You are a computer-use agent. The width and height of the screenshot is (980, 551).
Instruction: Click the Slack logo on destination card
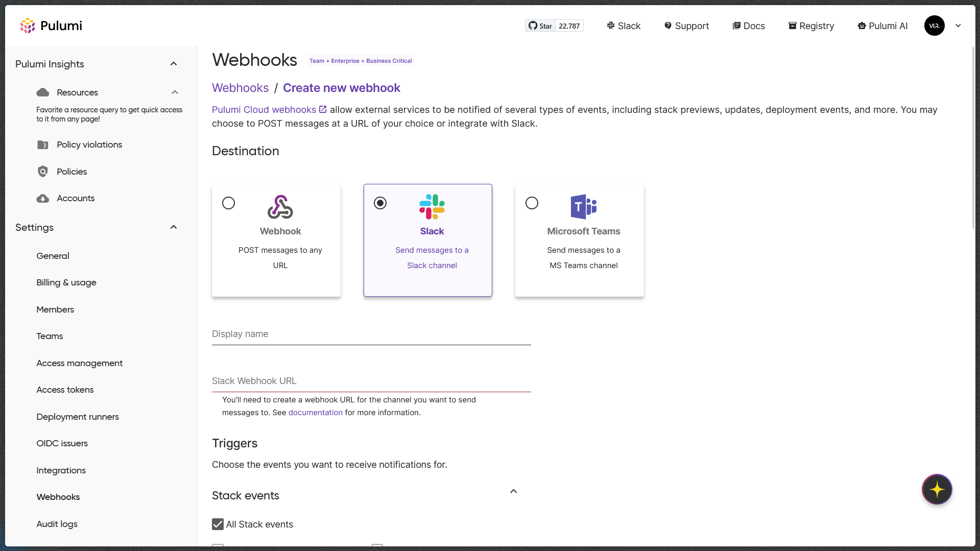tap(432, 207)
